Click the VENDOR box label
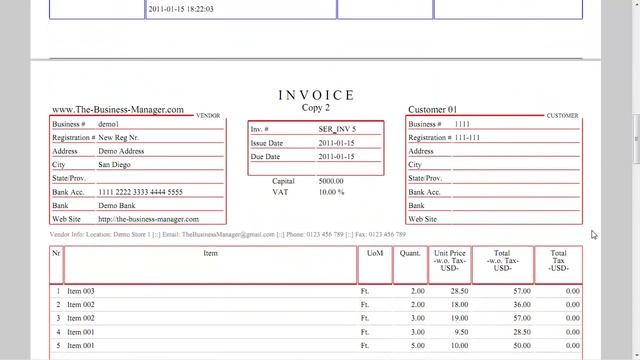The width and height of the screenshot is (640, 360). (x=208, y=116)
